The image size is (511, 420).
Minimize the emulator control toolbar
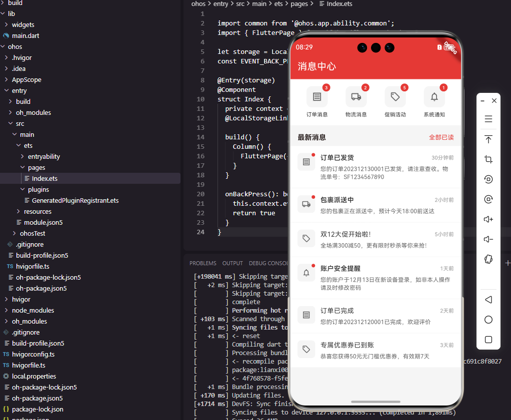[482, 101]
